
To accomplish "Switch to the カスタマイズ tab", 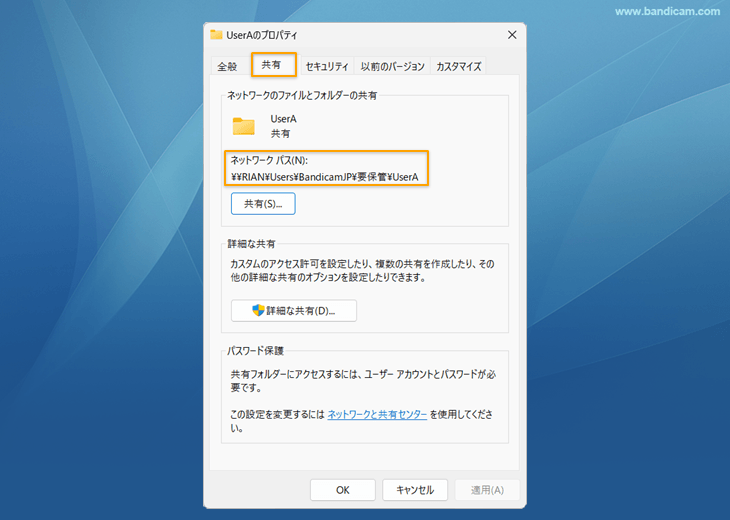I will 459,67.
